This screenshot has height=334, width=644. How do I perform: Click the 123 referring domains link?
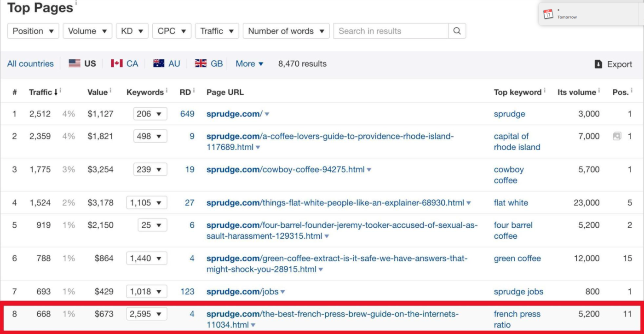tap(187, 291)
